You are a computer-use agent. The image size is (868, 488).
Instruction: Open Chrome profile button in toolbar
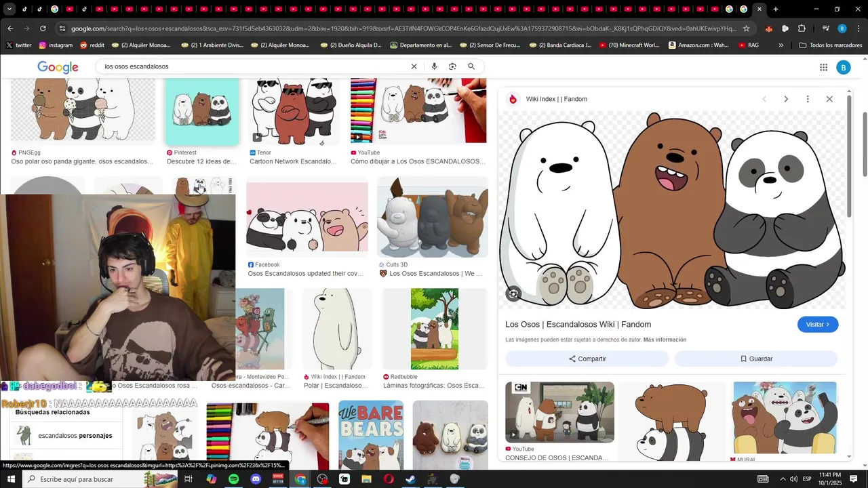842,28
